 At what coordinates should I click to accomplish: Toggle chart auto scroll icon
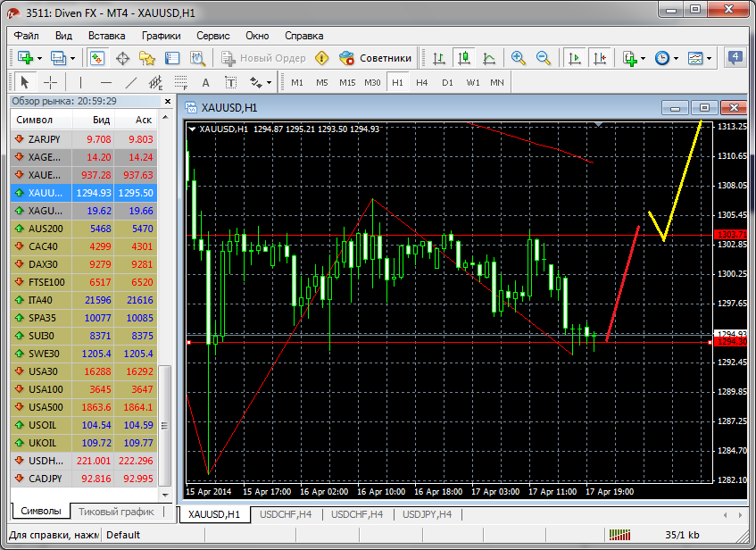click(x=574, y=58)
